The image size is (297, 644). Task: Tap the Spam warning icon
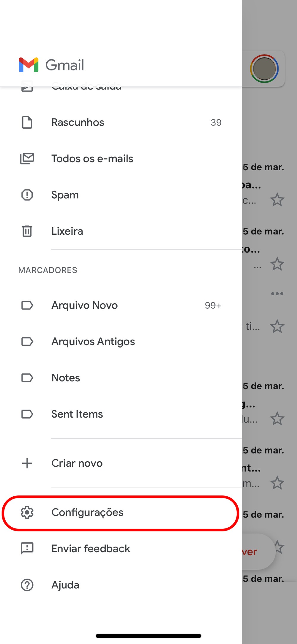[27, 195]
